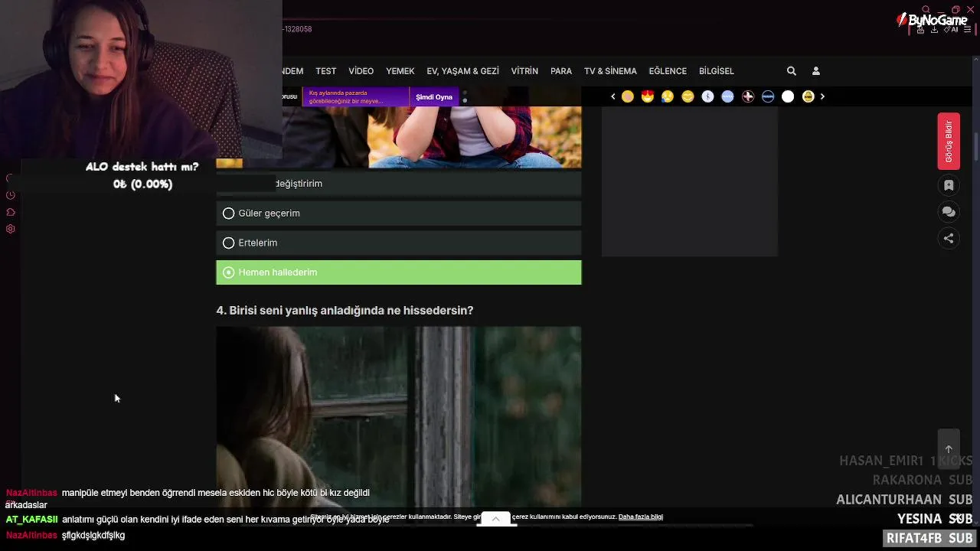The width and height of the screenshot is (980, 551).
Task: Open the VİDEO menu item
Action: tap(361, 71)
